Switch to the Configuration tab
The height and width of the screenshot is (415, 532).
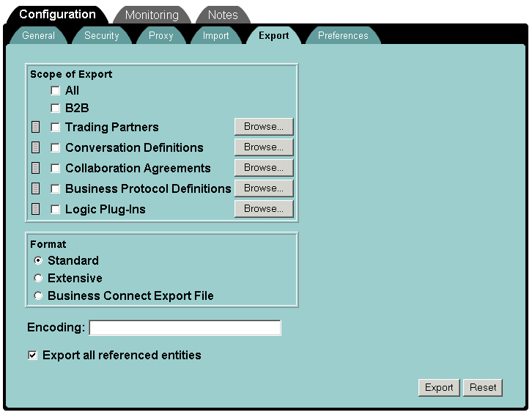[x=57, y=15]
